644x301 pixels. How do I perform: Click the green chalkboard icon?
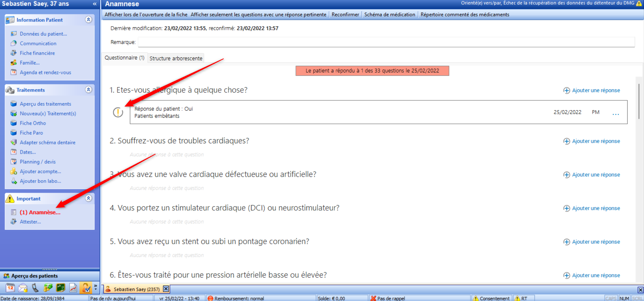61,288
